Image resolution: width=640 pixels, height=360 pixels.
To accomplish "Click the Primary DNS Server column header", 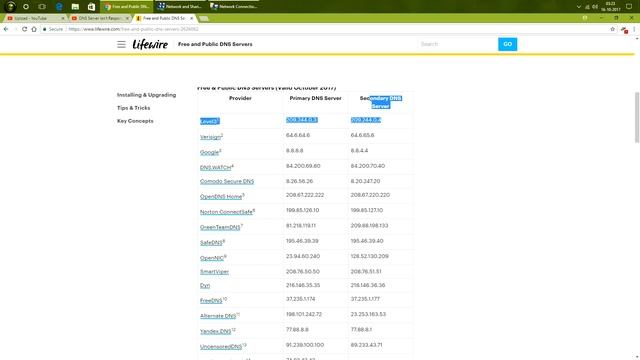I will tap(316, 98).
